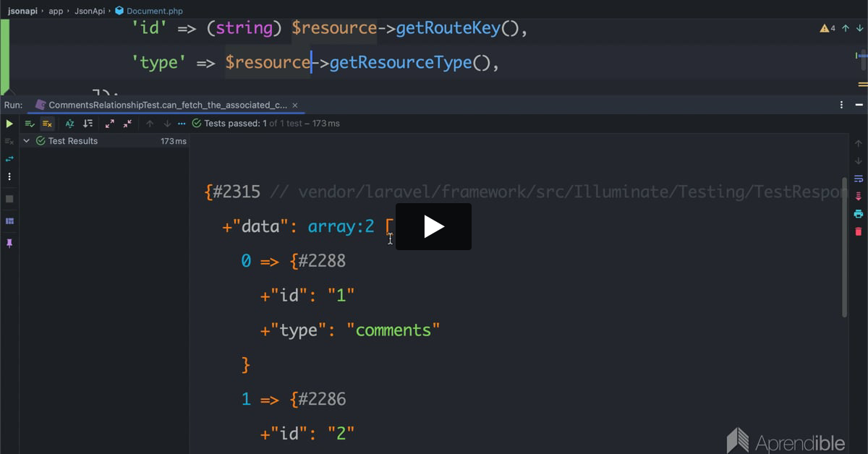Collapse the Test Results tree node
Screen dimensions: 868x454
coord(27,141)
